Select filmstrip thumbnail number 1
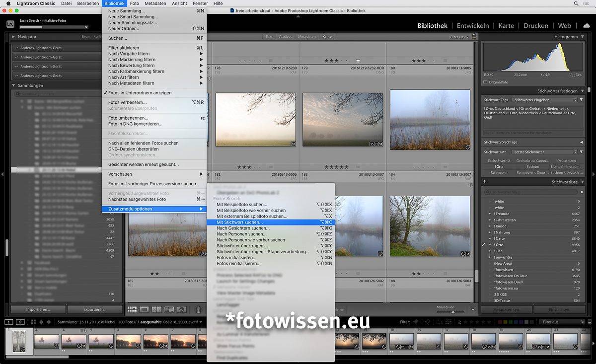Viewport: 596px width, 364px height. tap(19, 341)
